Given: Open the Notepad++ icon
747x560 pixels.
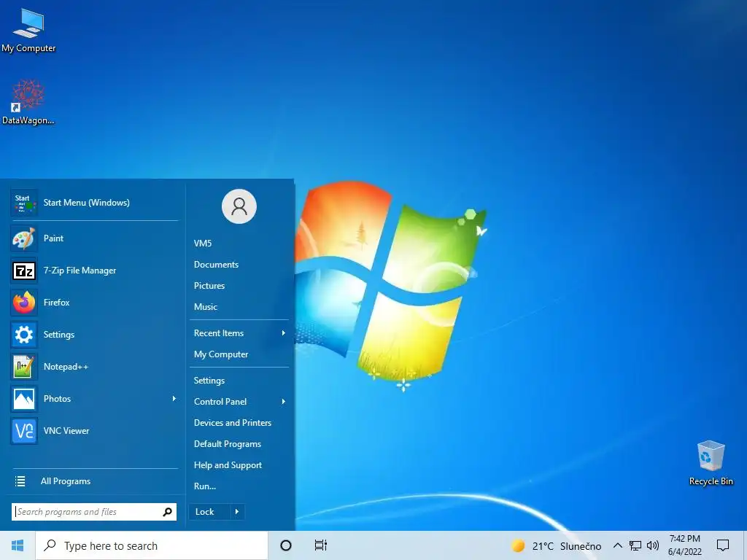Looking at the screenshot, I should click(x=24, y=367).
